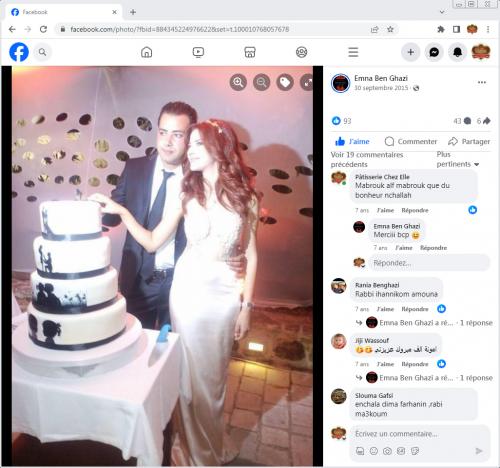The width and height of the screenshot is (500, 468).
Task: Open the Marketplace store icon
Action: [x=250, y=52]
